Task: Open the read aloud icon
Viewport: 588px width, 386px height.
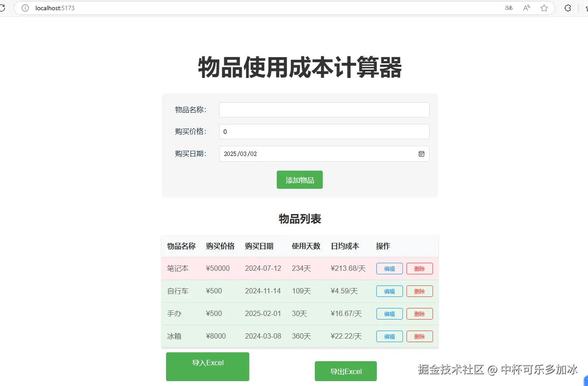Action: (x=526, y=8)
